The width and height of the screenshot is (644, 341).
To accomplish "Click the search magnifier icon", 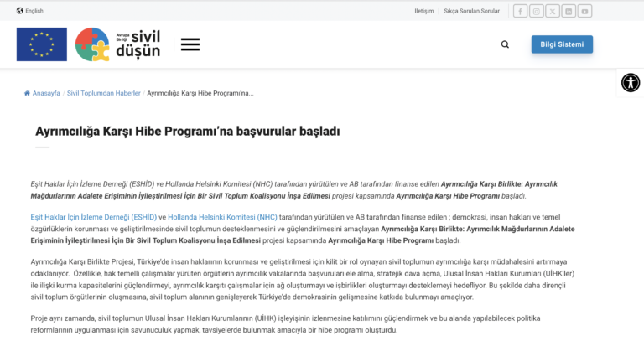I will [505, 44].
